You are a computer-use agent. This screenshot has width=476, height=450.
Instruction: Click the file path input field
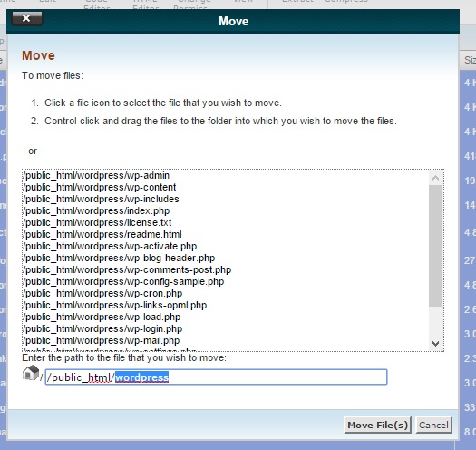(216, 377)
